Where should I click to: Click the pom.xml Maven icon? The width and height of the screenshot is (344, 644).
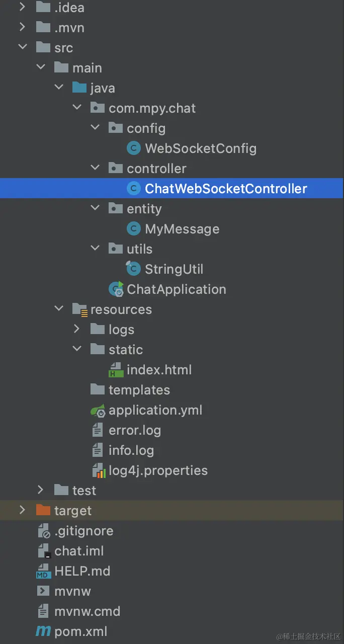44,631
